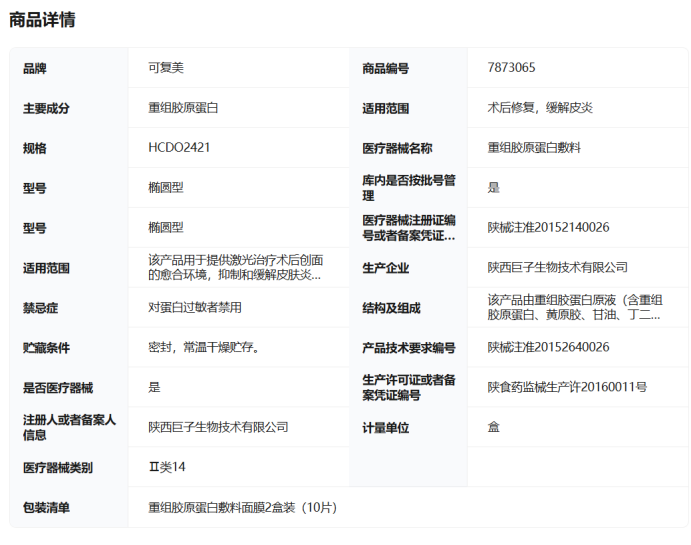The image size is (691, 545).
Task: Click the 主要成分 label
Action: (46, 109)
